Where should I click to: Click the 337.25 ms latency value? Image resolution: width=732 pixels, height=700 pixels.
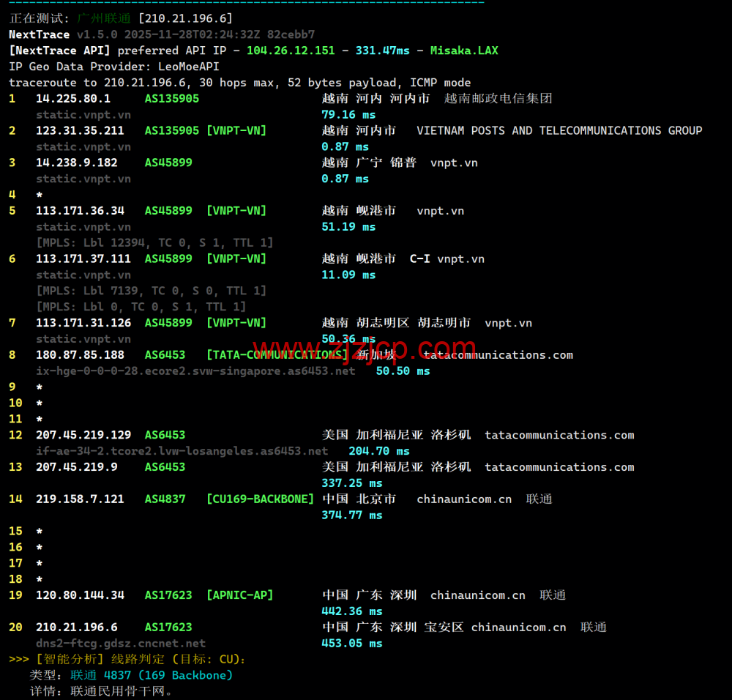tap(351, 483)
